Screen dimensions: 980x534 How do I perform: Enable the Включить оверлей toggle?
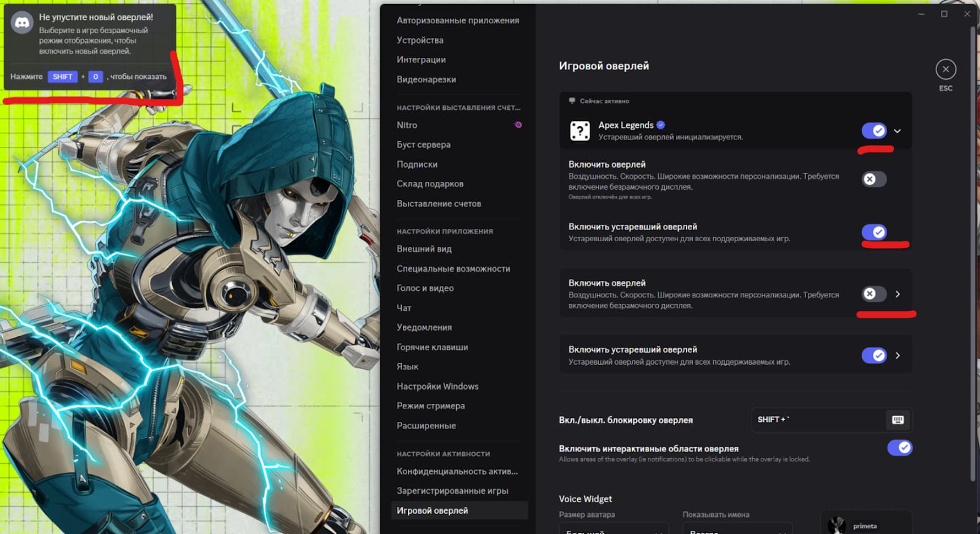874,179
